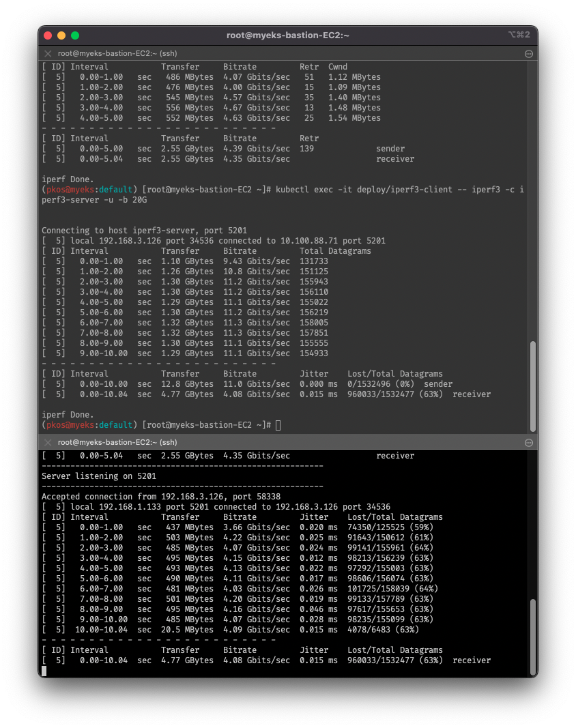Click the '4078/6483 (63%)' datagram value
Image resolution: width=576 pixels, height=728 pixels.
coord(384,630)
